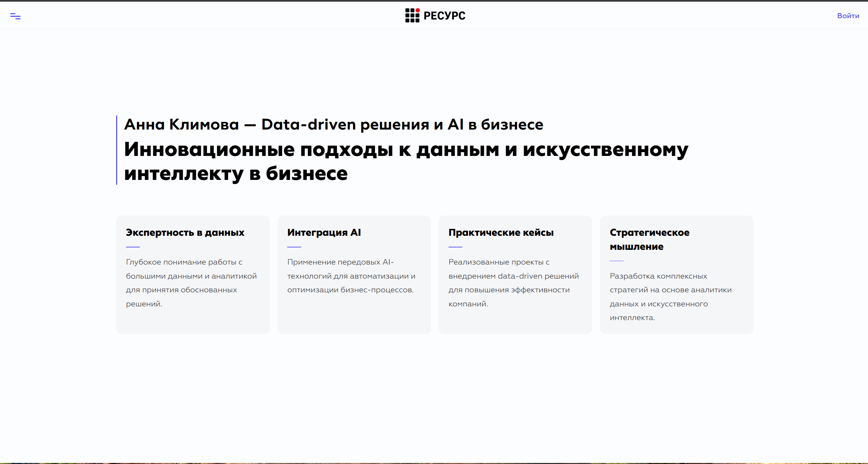Click the Разработка комплексных стратегий description
The image size is (868, 464).
[x=670, y=297]
